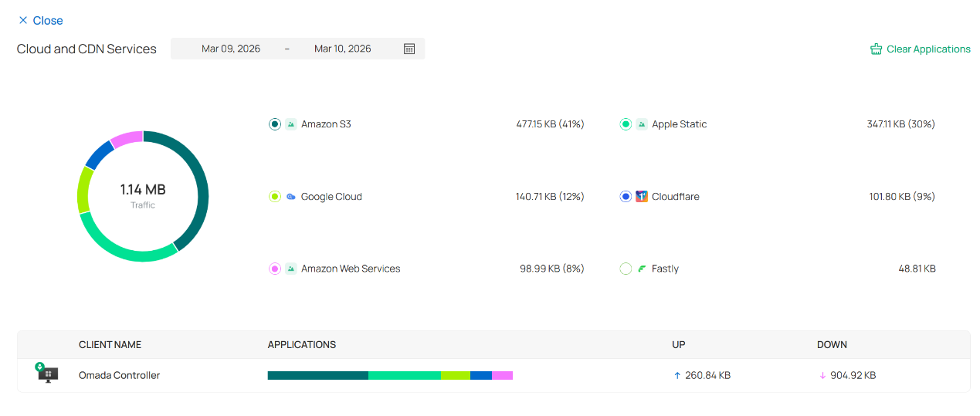The width and height of the screenshot is (980, 416).
Task: Click the Fastly application icon
Action: tap(642, 269)
